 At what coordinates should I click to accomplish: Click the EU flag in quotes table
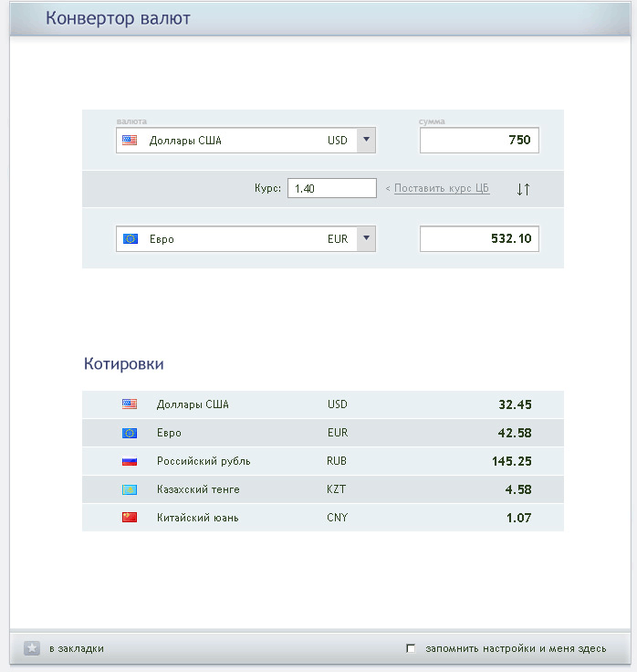[130, 433]
